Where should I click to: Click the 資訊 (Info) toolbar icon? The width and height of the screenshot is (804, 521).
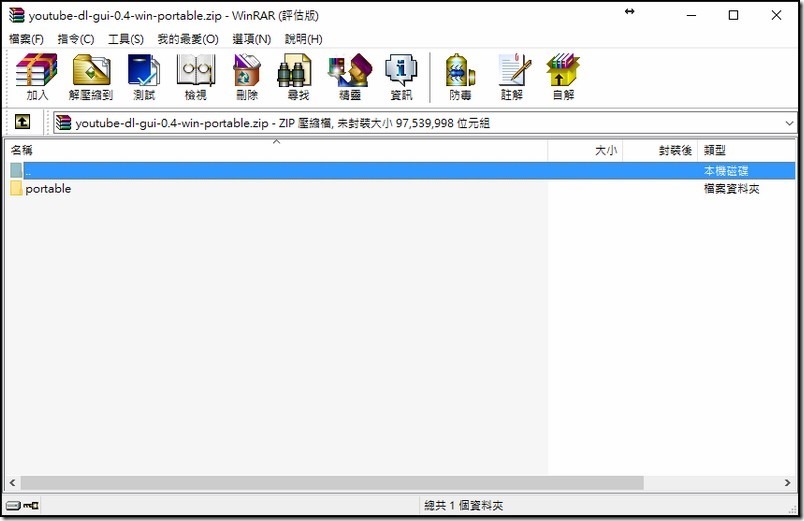[401, 70]
